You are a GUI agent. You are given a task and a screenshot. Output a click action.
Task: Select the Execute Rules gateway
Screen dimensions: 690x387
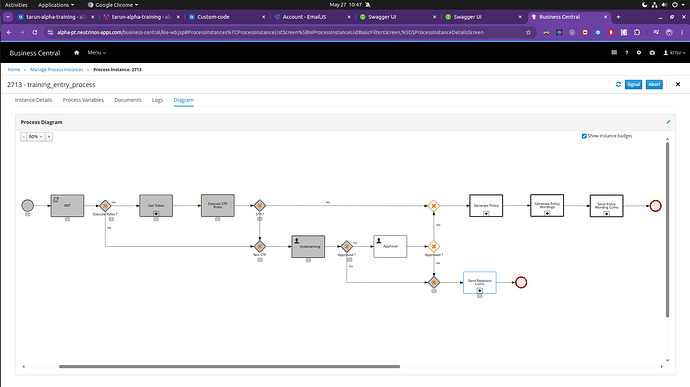[x=105, y=206]
